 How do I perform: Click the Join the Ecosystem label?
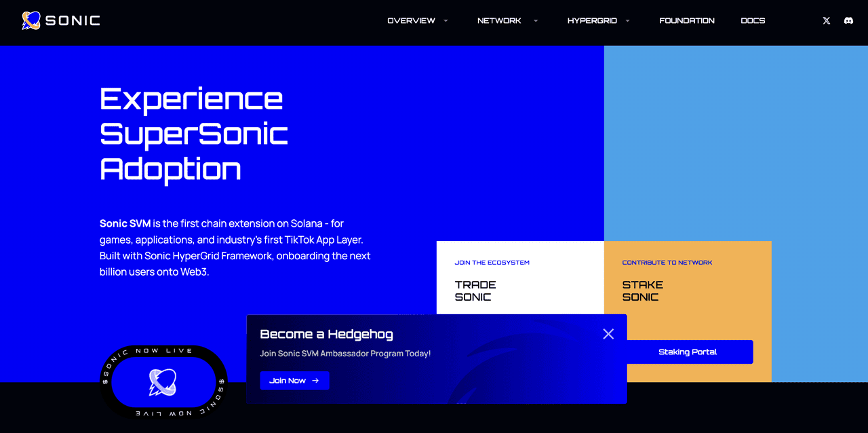coord(492,263)
